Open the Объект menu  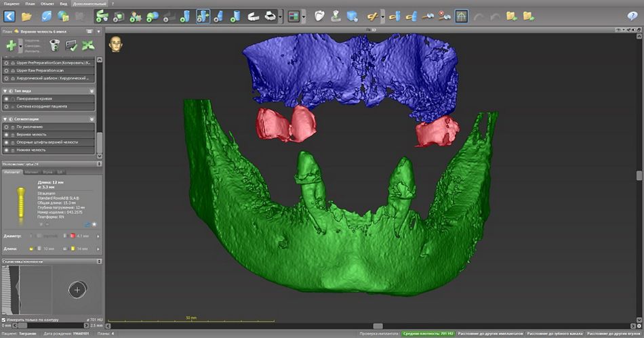coord(47,3)
